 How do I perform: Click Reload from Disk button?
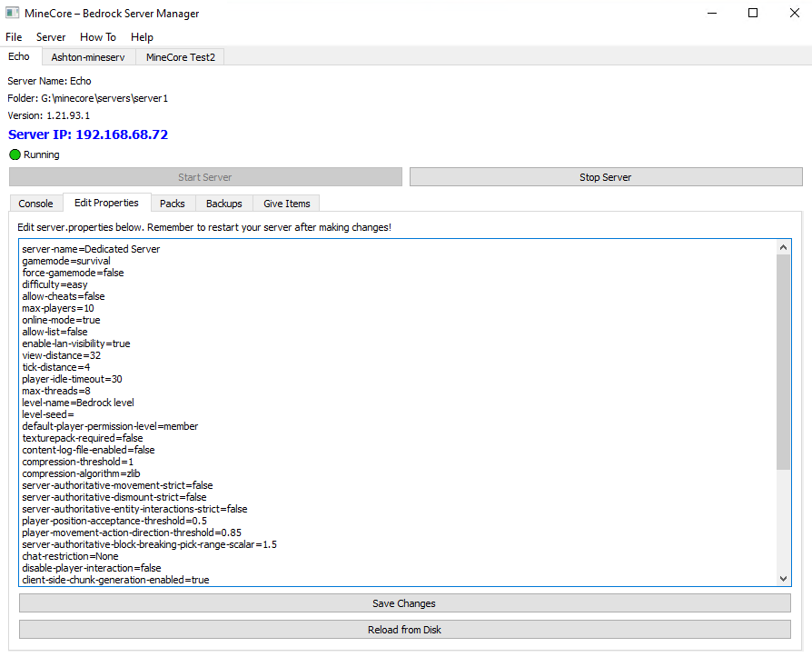pos(405,630)
